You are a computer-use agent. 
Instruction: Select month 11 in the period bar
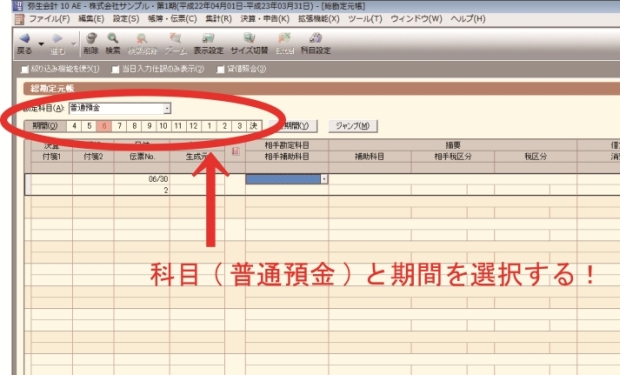178,126
